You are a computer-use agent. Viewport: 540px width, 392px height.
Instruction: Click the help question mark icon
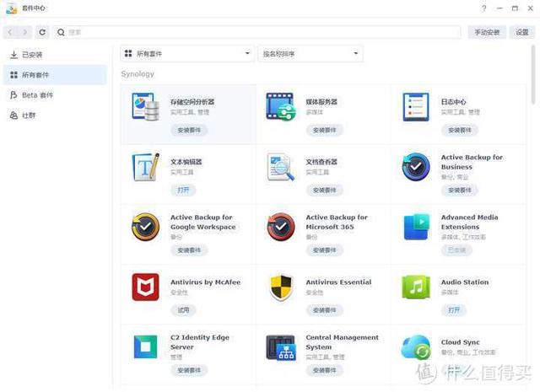[x=484, y=8]
